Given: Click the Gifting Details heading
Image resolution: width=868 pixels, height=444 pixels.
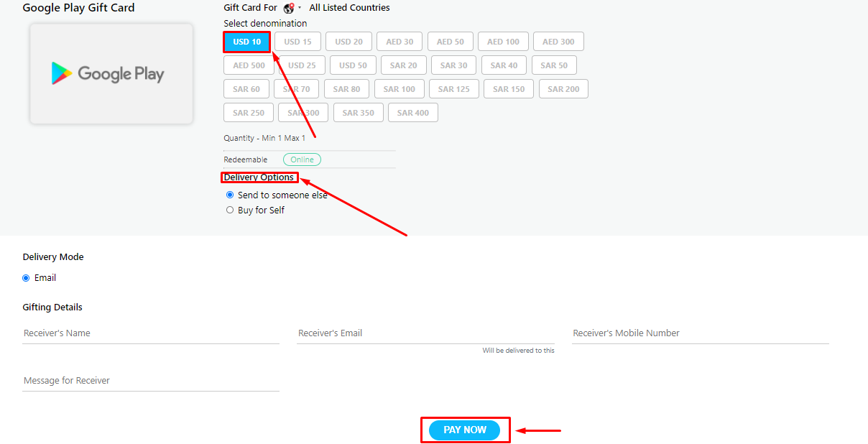Looking at the screenshot, I should (52, 307).
